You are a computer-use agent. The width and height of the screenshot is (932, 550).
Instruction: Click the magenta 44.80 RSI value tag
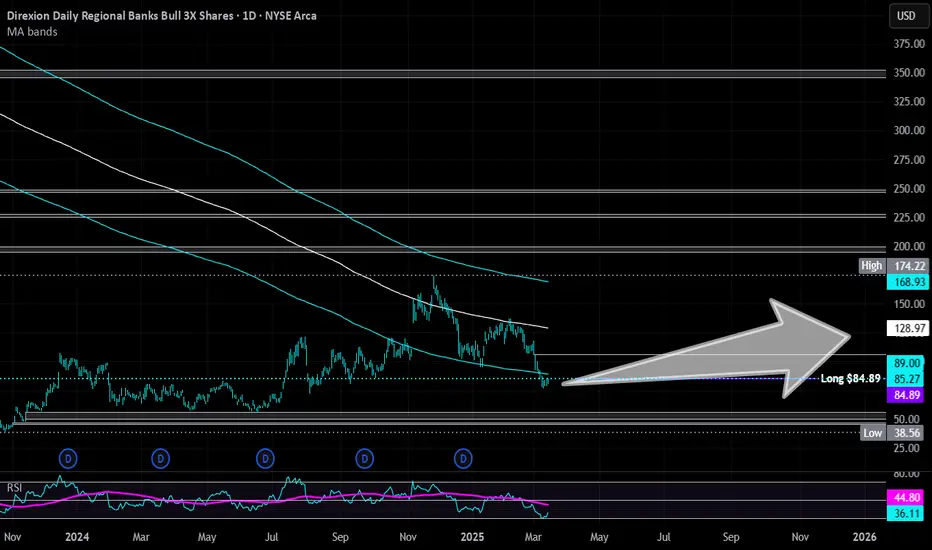pos(908,497)
